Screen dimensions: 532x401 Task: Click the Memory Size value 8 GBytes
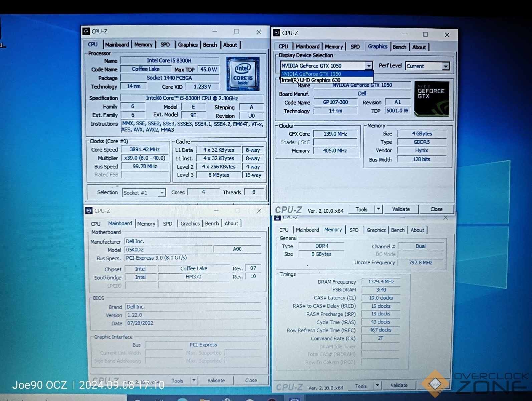321,254
